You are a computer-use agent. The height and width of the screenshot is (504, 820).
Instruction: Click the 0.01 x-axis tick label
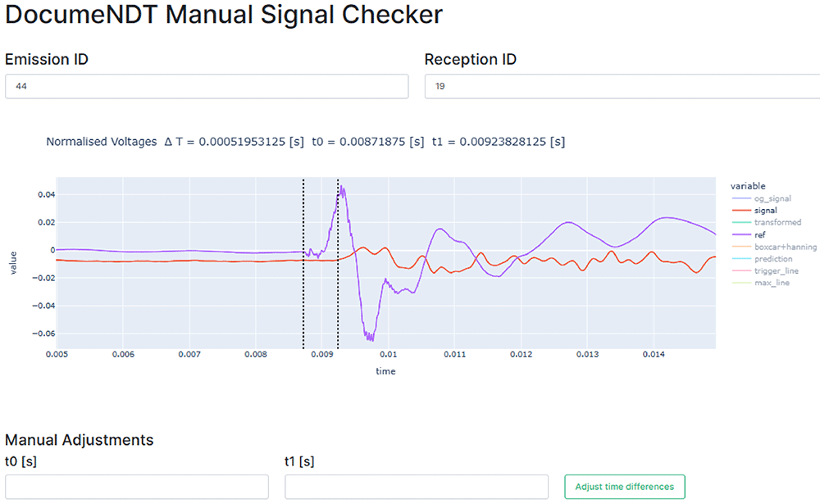coord(388,355)
